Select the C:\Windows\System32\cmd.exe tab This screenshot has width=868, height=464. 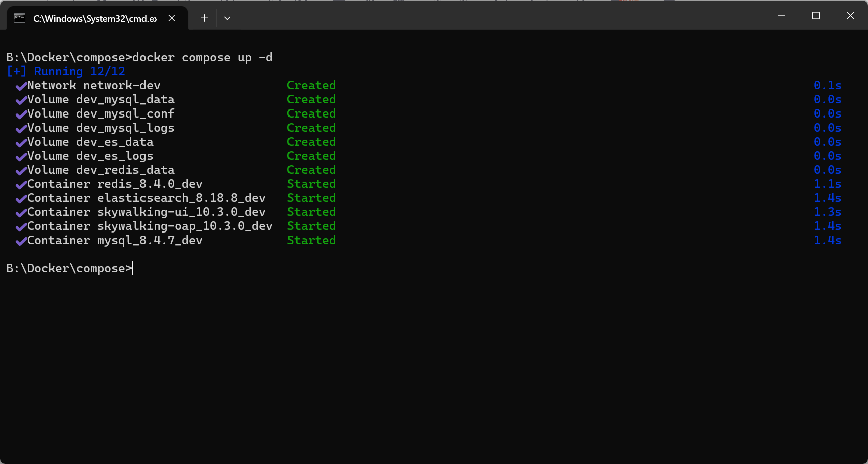click(97, 18)
